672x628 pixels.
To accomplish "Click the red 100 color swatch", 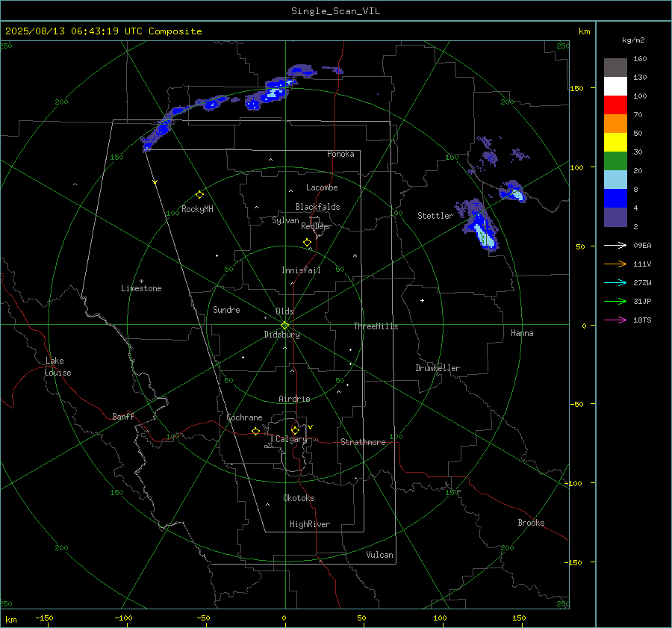I will click(615, 105).
